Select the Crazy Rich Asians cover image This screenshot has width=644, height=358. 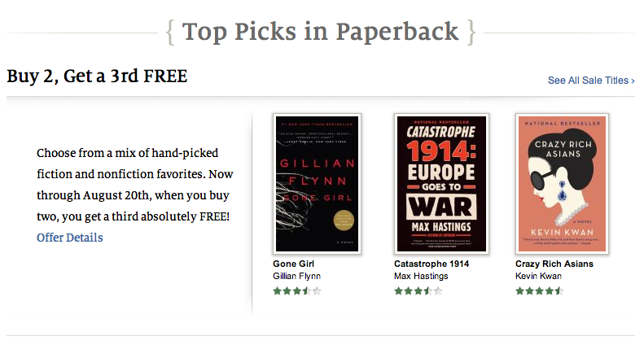[562, 184]
